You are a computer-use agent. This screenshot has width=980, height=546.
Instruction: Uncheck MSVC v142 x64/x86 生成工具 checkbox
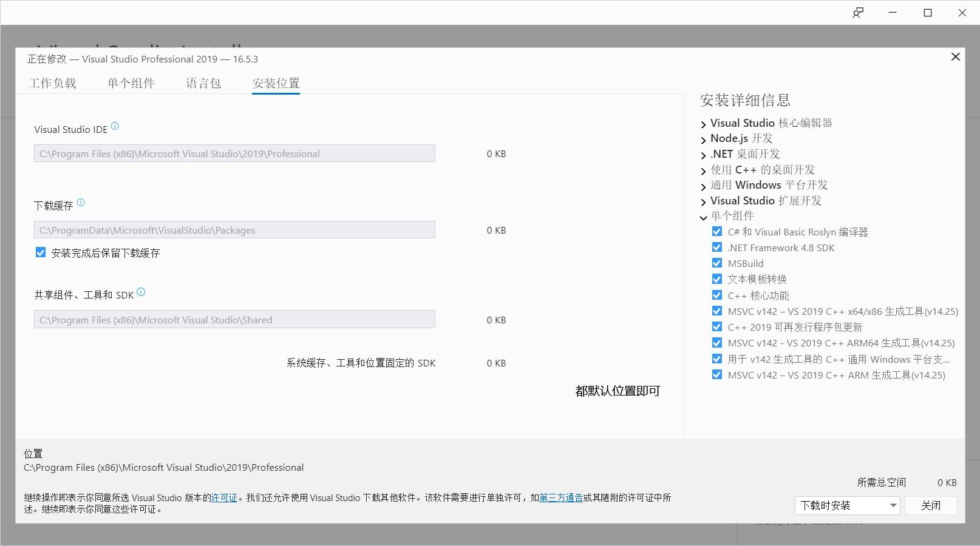[x=717, y=311]
